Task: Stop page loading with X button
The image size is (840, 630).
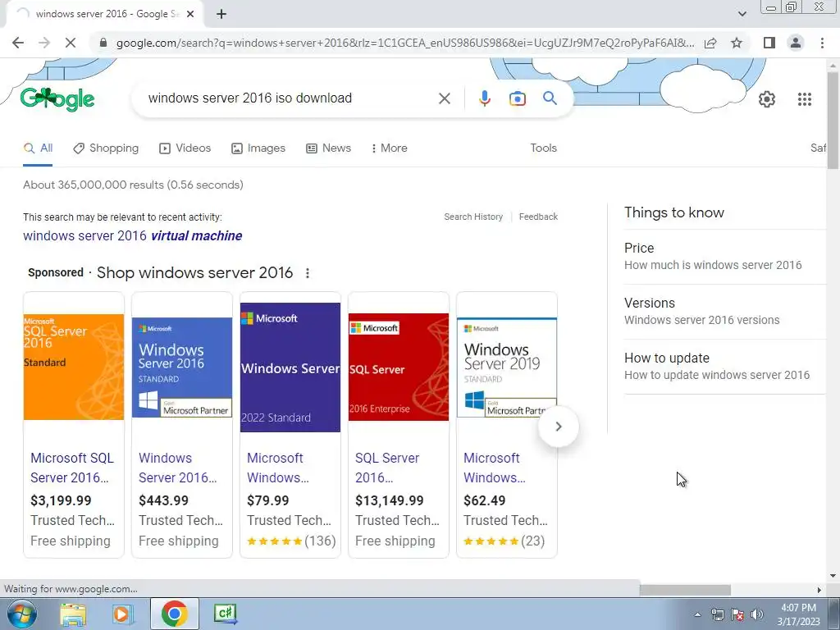Action: click(x=71, y=43)
